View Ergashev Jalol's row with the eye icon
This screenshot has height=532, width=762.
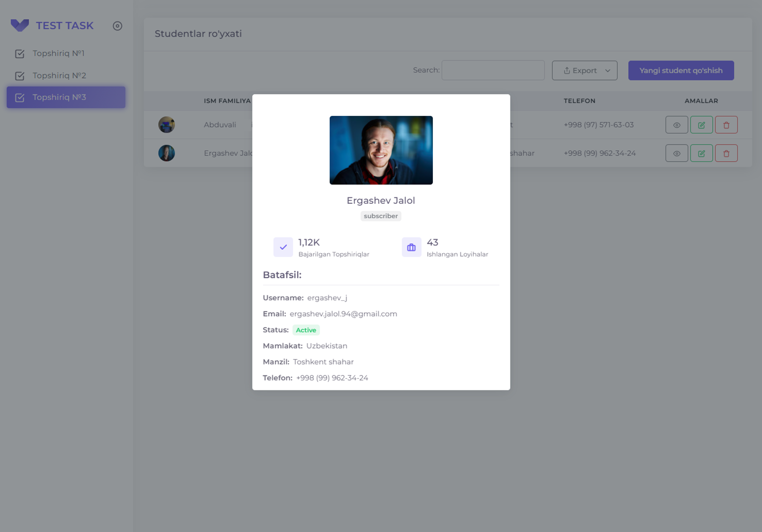[x=677, y=153]
